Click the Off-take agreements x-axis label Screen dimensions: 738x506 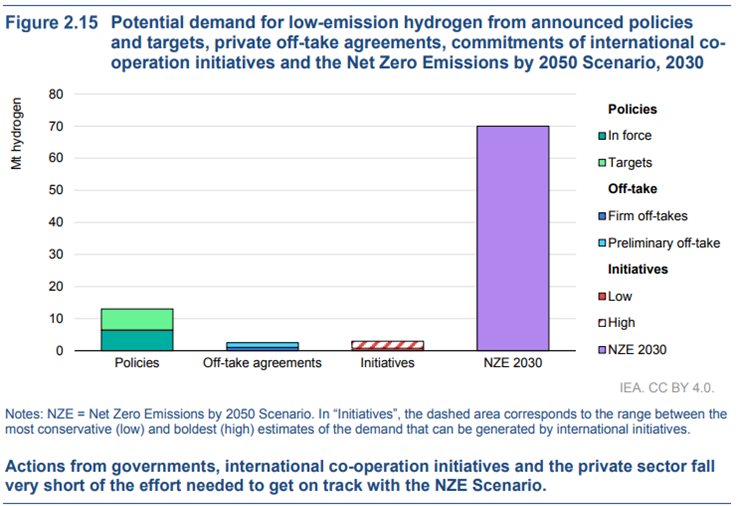coord(262,363)
